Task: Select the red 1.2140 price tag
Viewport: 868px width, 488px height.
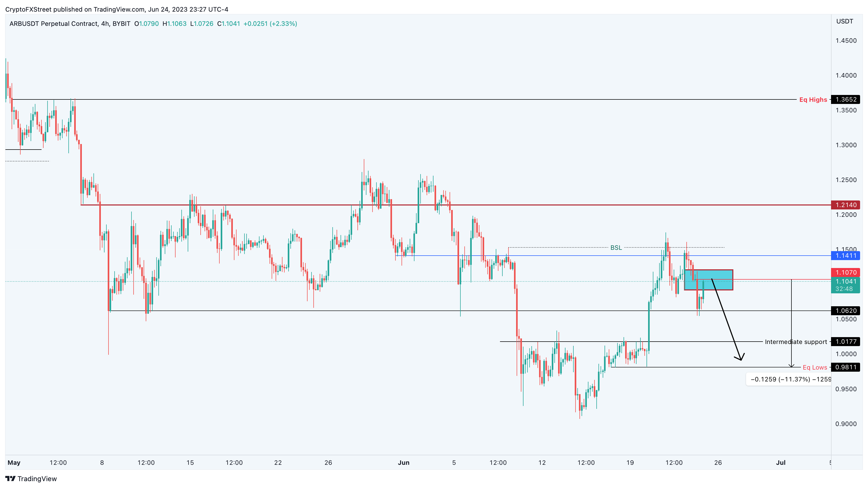Action: [846, 205]
